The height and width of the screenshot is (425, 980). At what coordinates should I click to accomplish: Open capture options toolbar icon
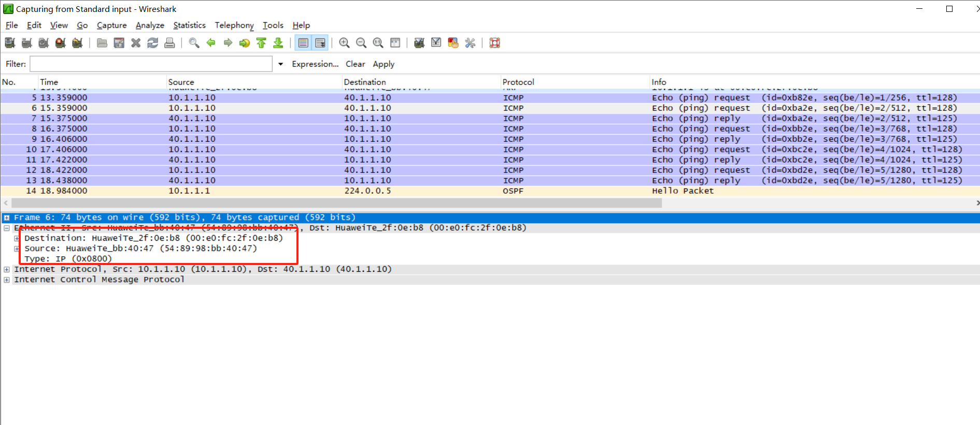pos(27,43)
